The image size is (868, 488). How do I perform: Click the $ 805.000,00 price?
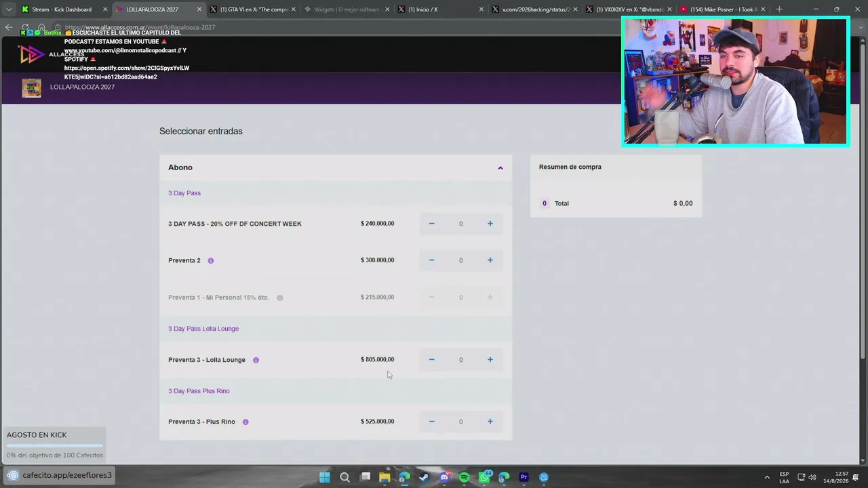pos(377,360)
